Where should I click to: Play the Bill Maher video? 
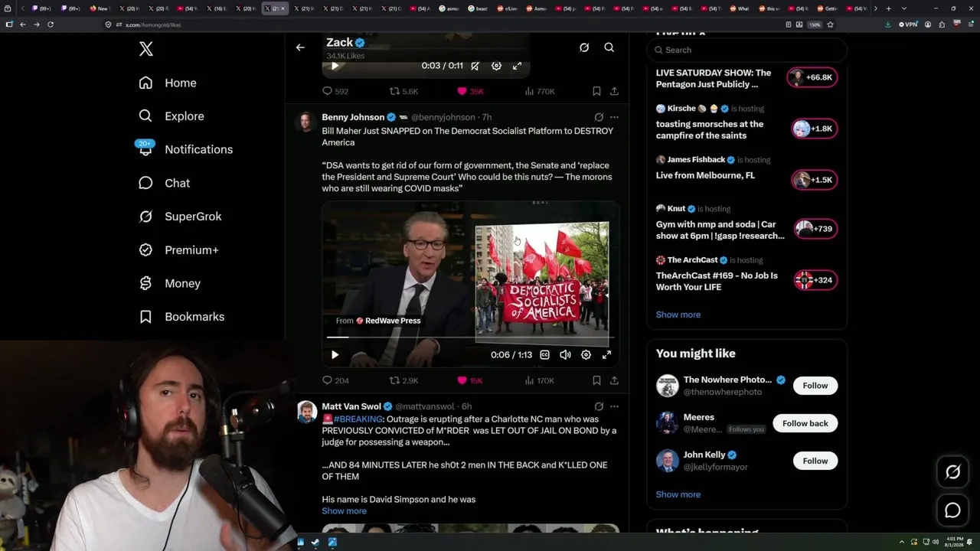335,355
